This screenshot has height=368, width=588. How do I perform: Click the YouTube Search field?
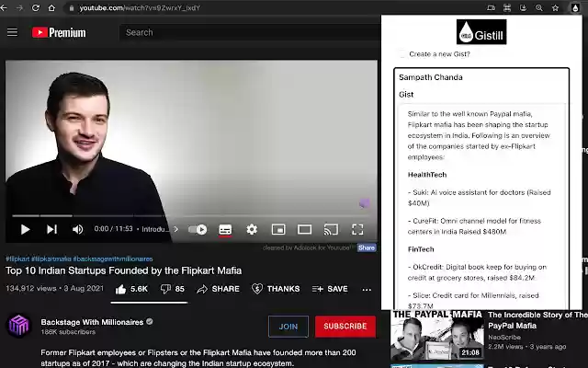[249, 33]
